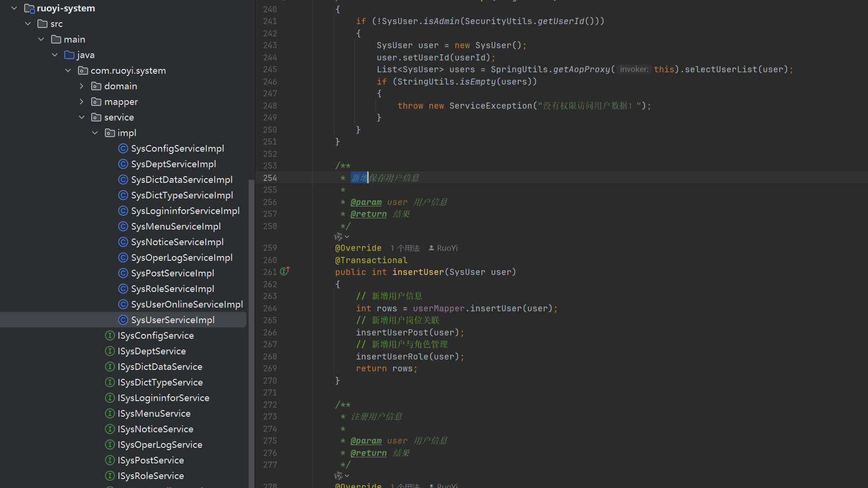Click the ISysMenuService interface icon

tap(110, 413)
